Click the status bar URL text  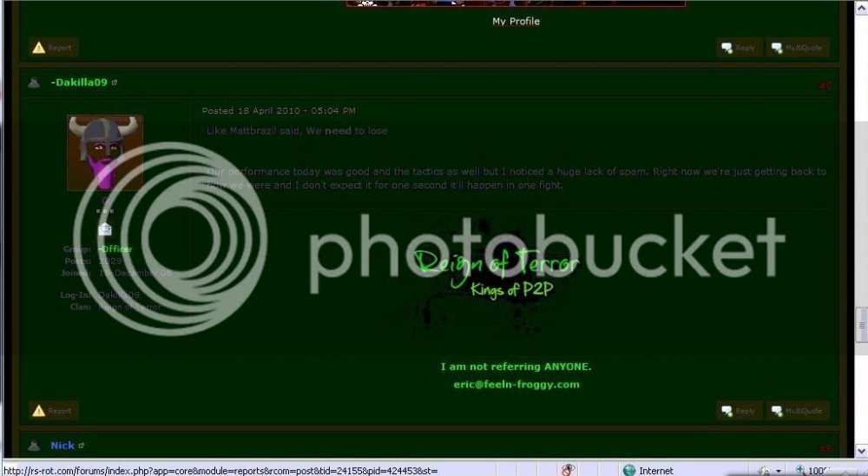[220, 471]
